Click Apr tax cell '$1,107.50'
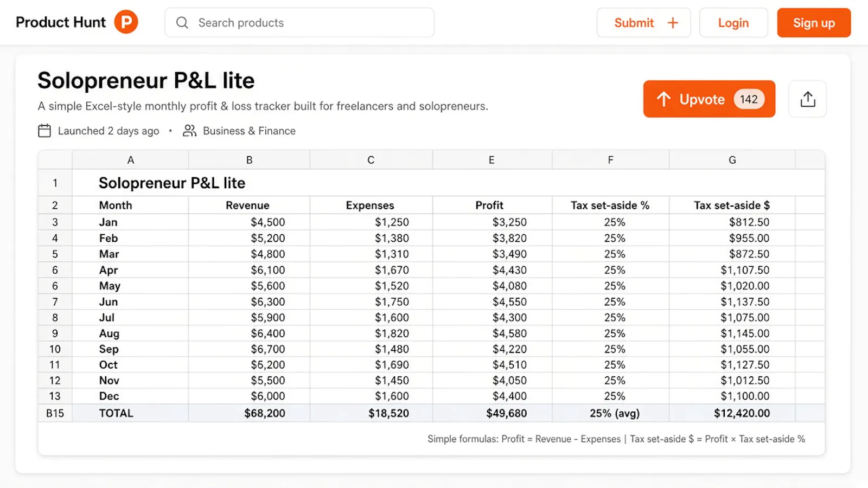 pyautogui.click(x=732, y=270)
